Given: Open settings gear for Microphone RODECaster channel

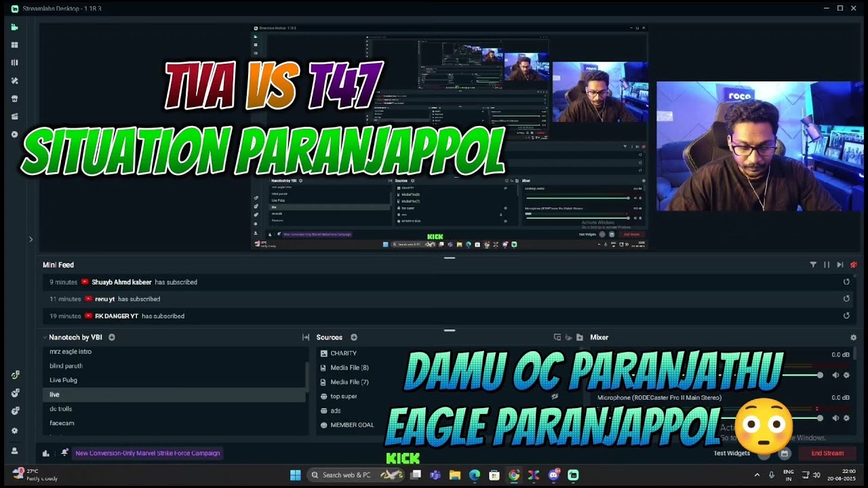Looking at the screenshot, I should tap(846, 418).
